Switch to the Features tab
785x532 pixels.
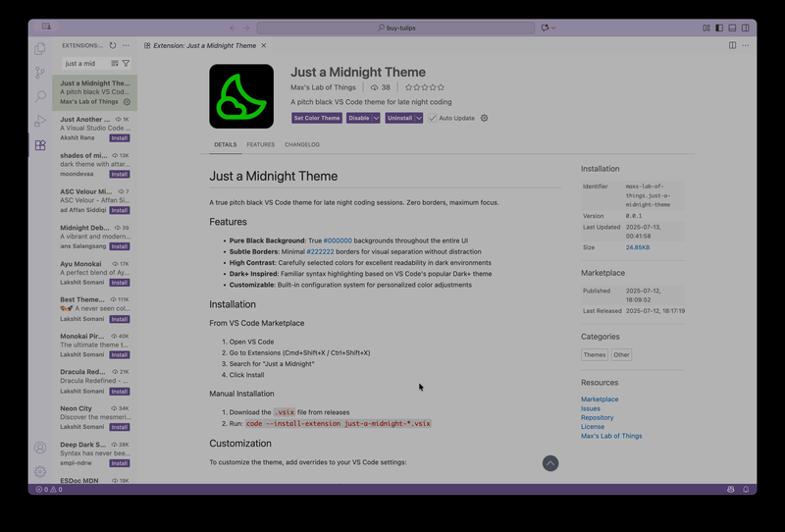click(260, 144)
